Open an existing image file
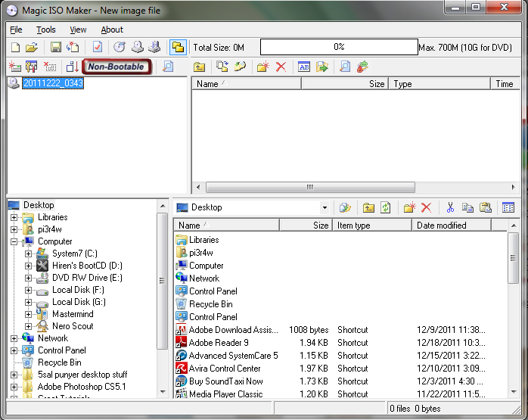The image size is (528, 420). [x=32, y=47]
